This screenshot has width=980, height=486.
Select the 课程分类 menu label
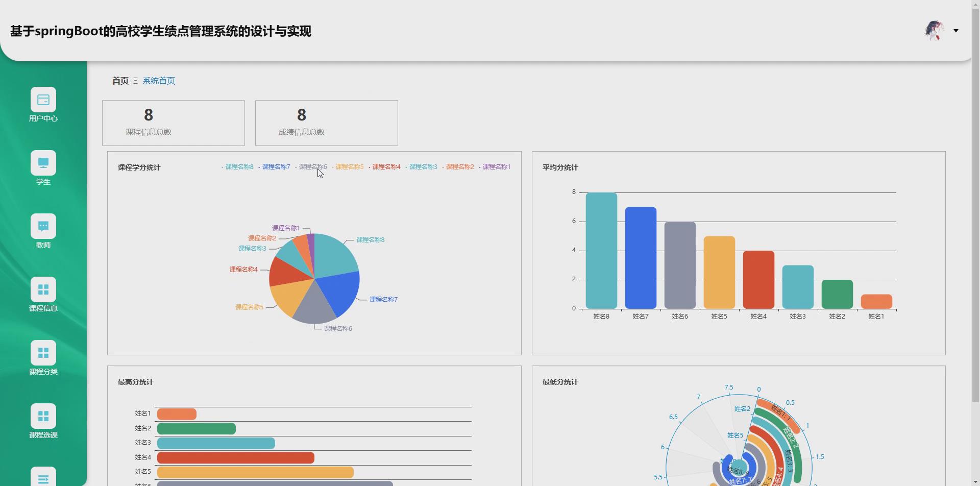[43, 372]
